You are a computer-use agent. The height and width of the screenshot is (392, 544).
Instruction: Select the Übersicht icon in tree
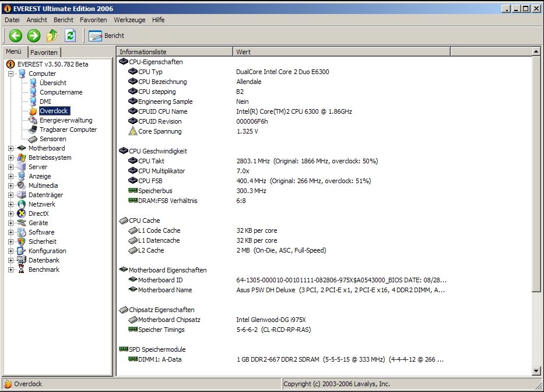click(x=33, y=83)
